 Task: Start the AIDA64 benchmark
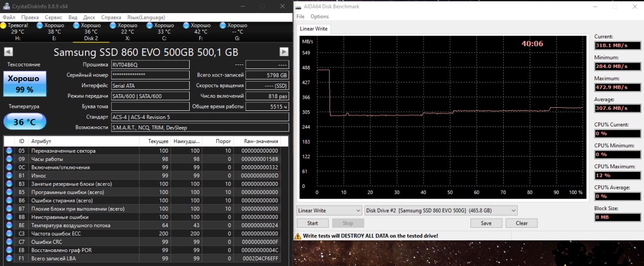pos(312,223)
